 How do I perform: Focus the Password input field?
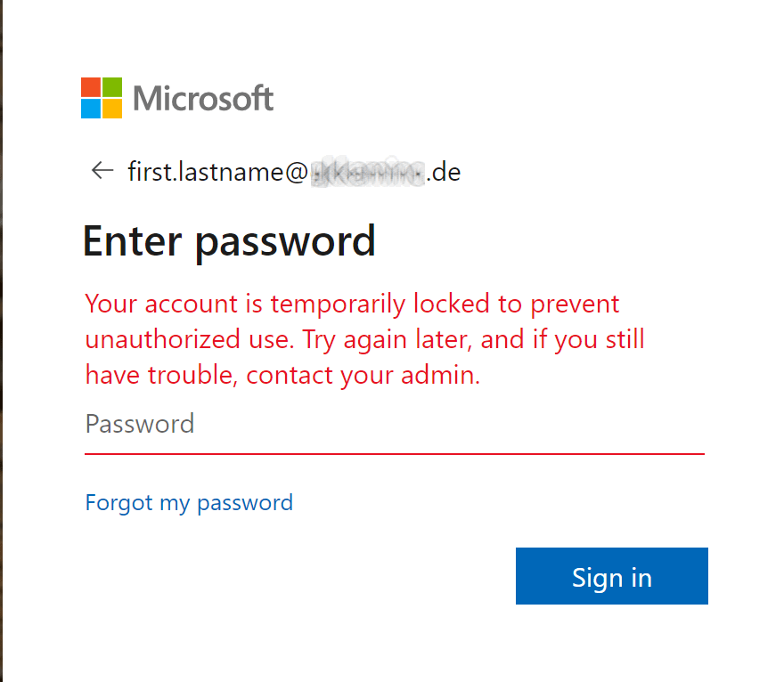[394, 424]
